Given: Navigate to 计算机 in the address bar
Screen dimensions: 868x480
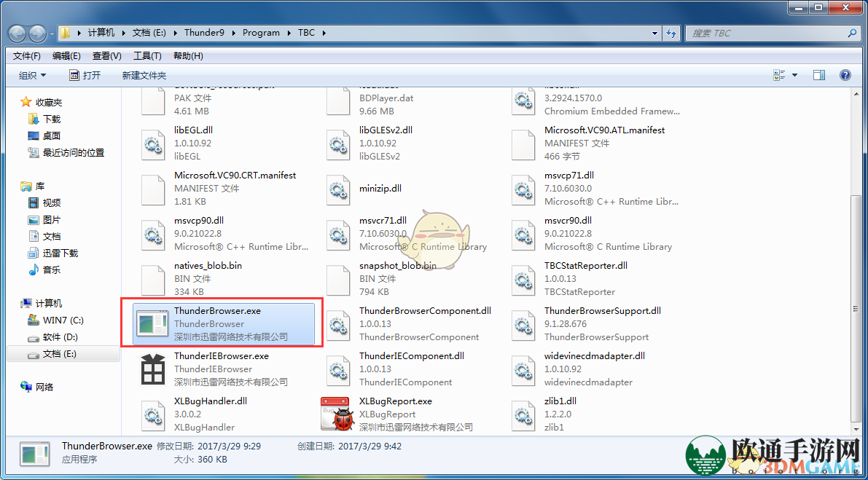Looking at the screenshot, I should (x=101, y=33).
